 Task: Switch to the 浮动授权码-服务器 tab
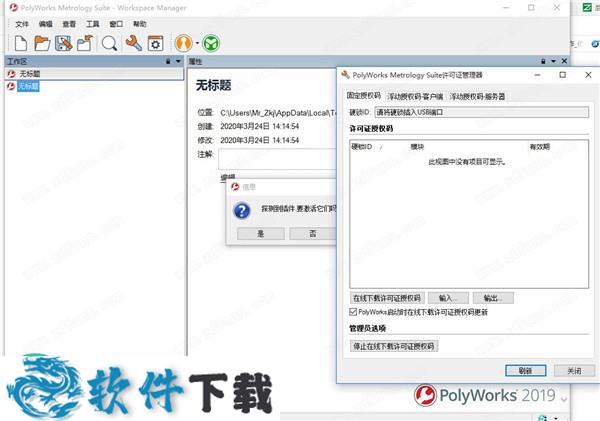point(477,96)
